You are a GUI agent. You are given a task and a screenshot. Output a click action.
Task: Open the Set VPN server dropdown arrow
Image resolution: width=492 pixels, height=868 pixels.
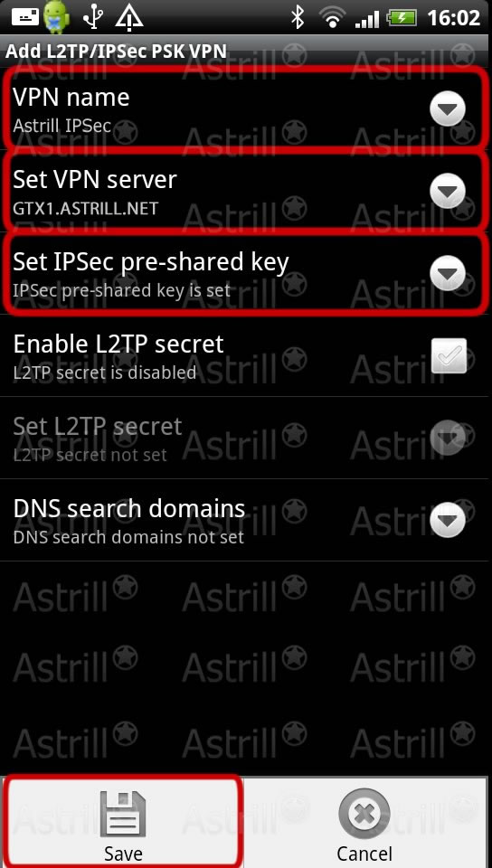click(448, 191)
